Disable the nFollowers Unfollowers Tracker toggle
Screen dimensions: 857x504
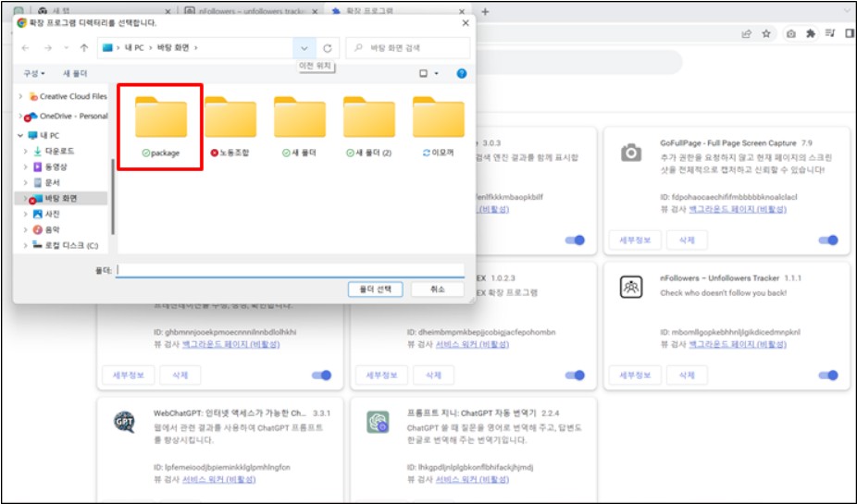(828, 375)
